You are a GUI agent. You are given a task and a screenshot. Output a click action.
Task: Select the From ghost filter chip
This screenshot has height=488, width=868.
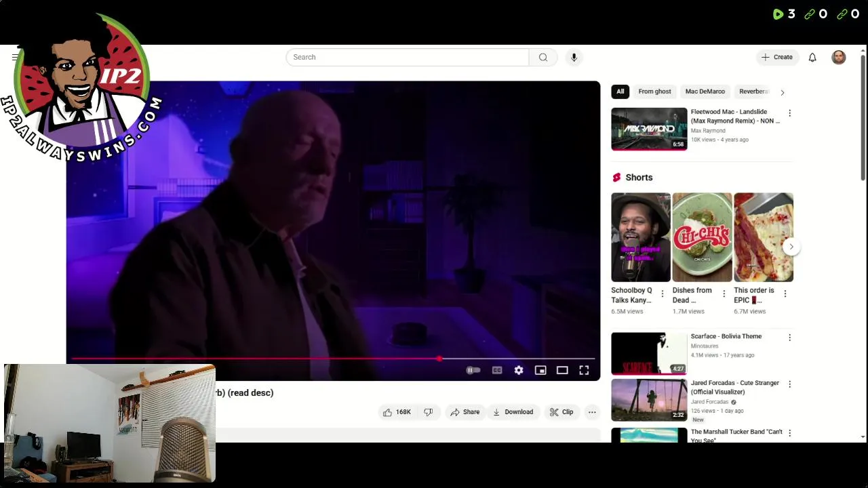tap(654, 91)
